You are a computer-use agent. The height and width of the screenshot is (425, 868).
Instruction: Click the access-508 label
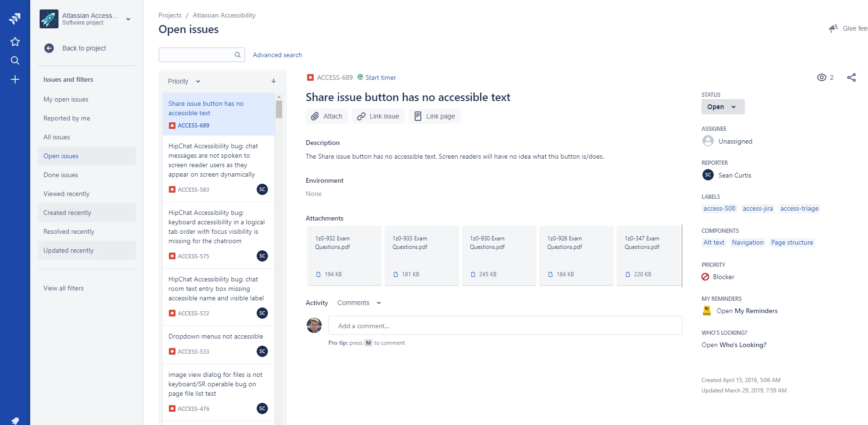[x=719, y=208]
